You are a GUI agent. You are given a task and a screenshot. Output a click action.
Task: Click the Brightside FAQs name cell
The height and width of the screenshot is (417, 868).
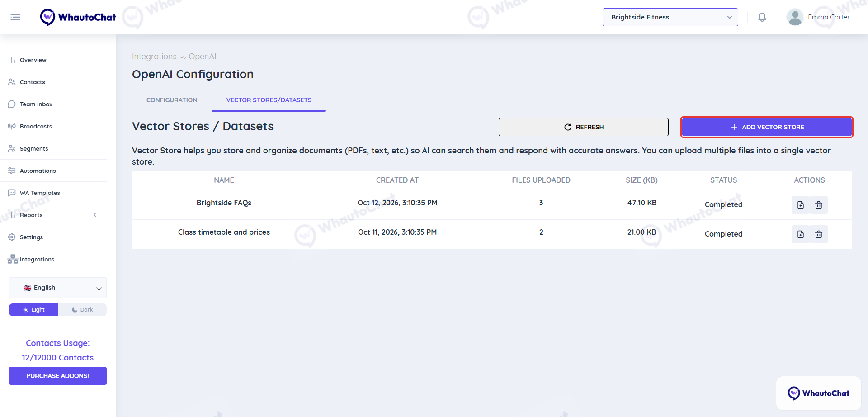[x=224, y=203]
